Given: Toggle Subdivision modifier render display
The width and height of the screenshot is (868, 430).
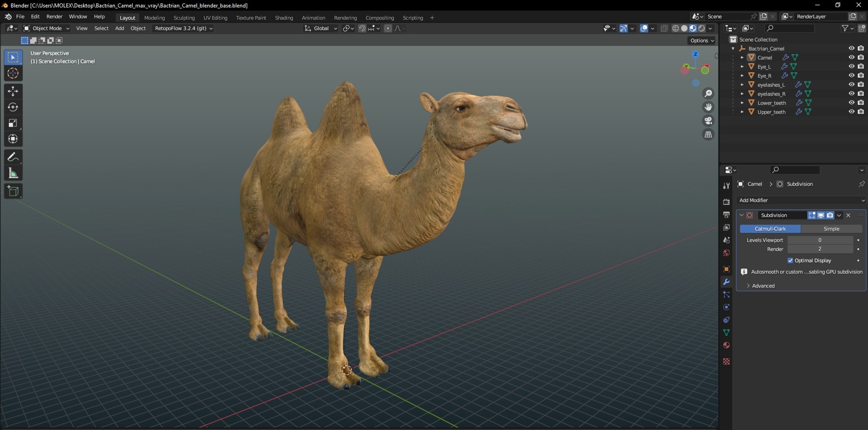Looking at the screenshot, I should pyautogui.click(x=830, y=215).
